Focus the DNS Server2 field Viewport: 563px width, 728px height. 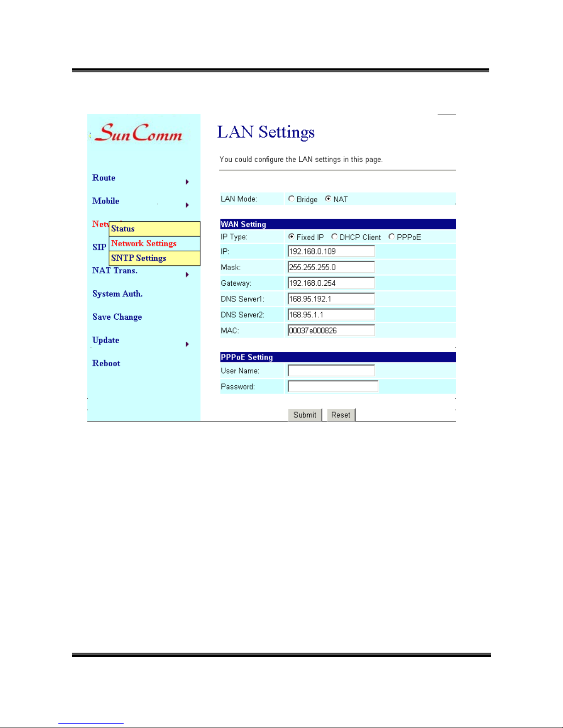pos(331,315)
